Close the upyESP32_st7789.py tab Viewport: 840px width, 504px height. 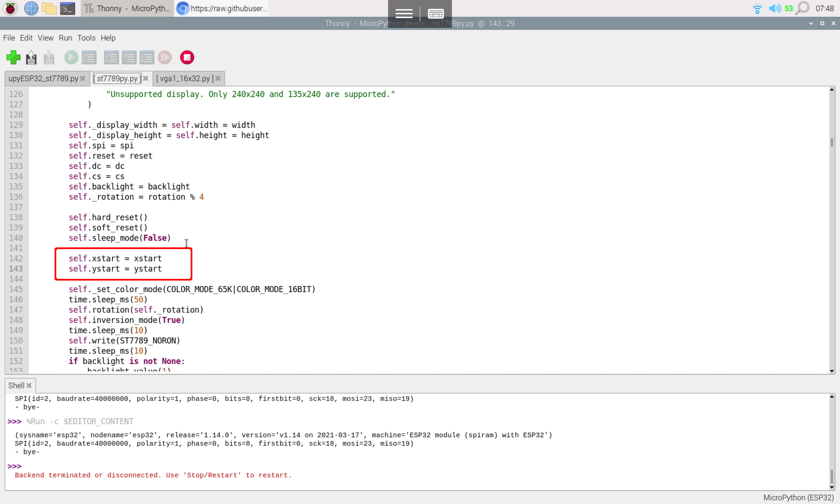coord(83,78)
